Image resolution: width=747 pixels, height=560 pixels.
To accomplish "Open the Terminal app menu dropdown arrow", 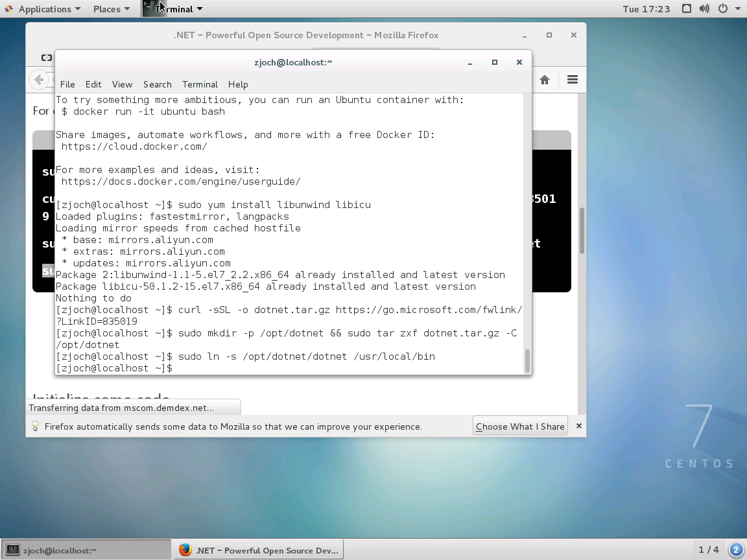I will (x=200, y=9).
